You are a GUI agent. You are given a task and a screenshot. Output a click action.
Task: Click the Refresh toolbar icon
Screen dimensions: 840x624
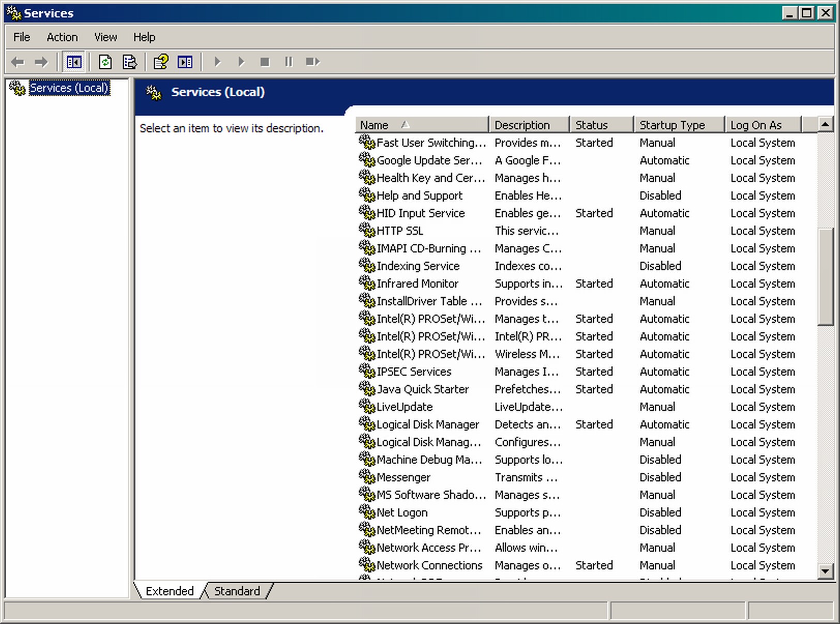[x=105, y=62]
